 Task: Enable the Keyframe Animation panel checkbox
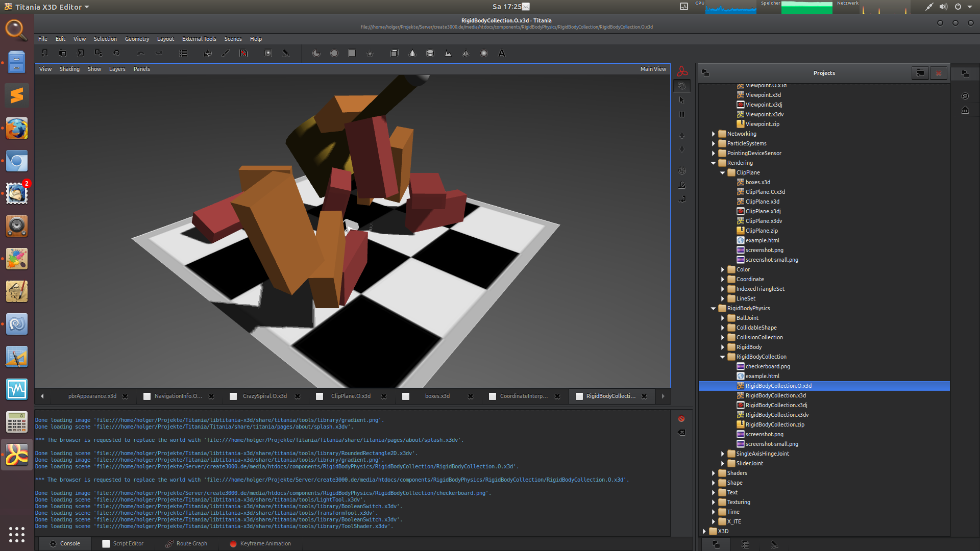tap(233, 543)
